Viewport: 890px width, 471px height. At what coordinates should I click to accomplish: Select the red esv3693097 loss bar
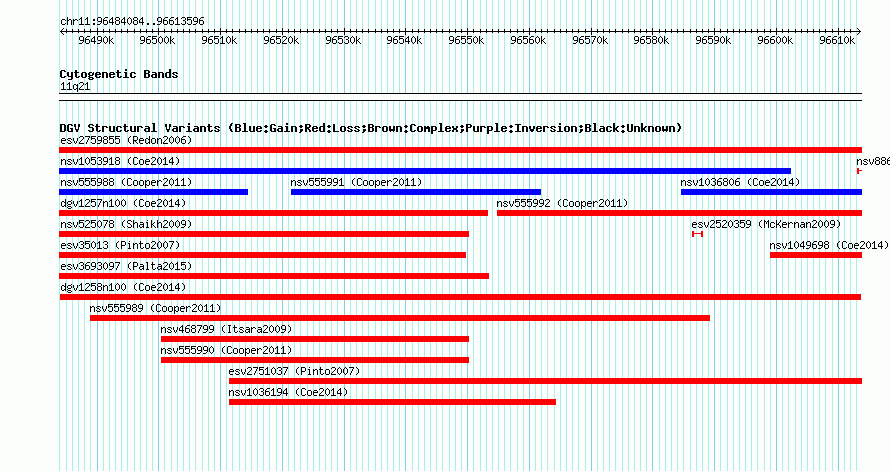pos(274,276)
